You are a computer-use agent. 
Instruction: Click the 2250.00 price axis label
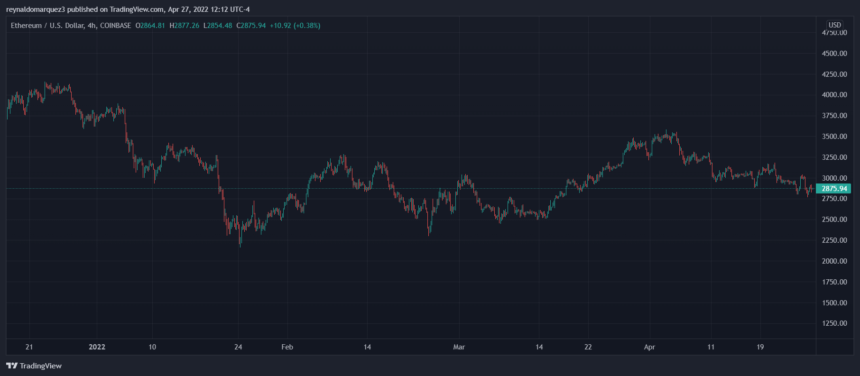835,241
